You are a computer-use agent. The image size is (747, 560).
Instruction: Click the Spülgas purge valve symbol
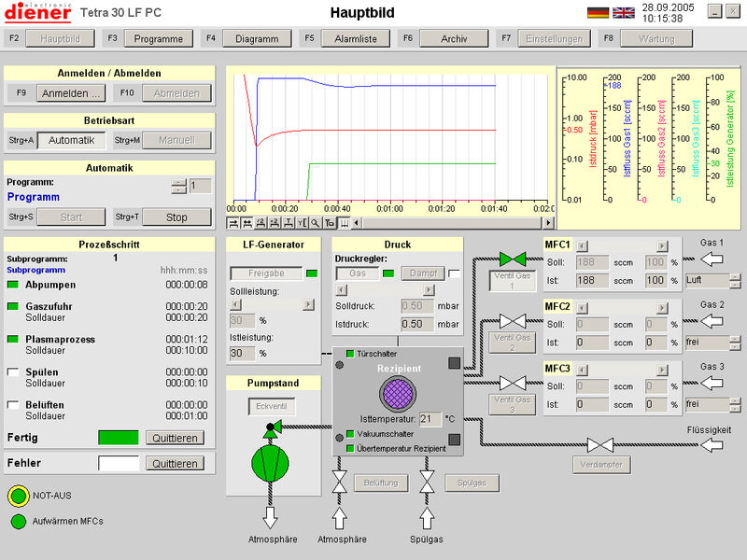(x=427, y=482)
